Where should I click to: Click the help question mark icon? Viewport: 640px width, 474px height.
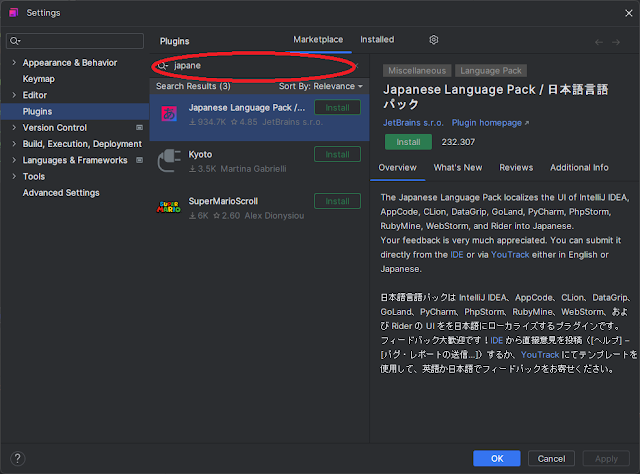click(18, 458)
